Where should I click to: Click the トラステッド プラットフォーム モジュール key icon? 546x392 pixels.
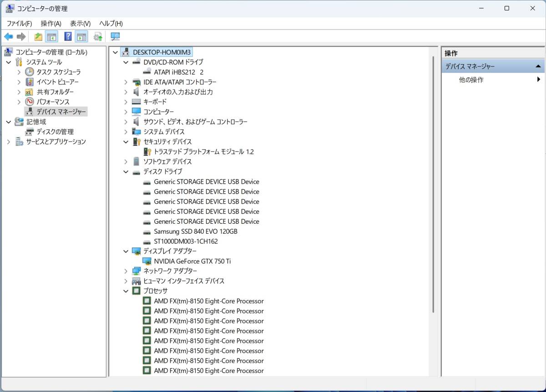click(x=147, y=152)
